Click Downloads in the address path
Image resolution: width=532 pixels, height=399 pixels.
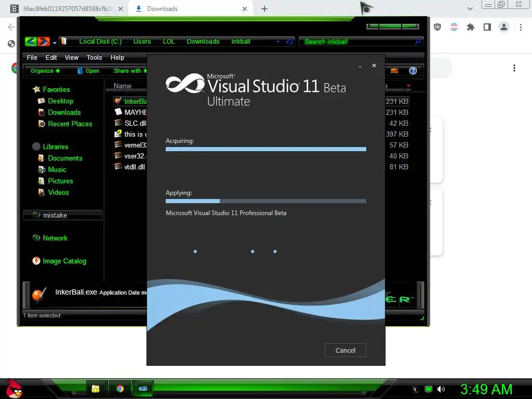[203, 42]
